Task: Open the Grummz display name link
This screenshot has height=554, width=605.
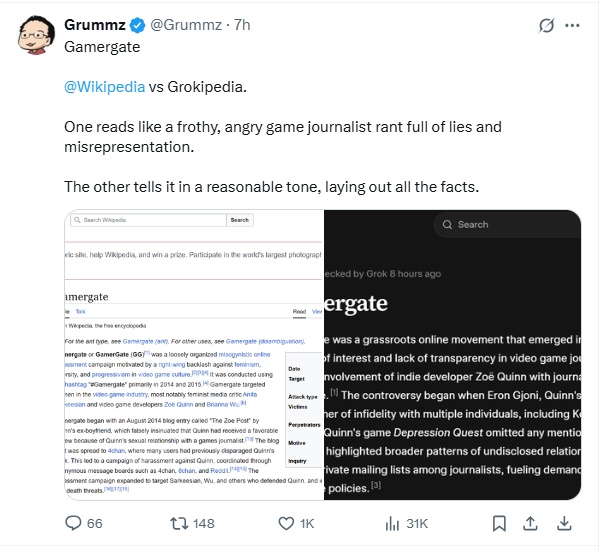Action: click(98, 24)
